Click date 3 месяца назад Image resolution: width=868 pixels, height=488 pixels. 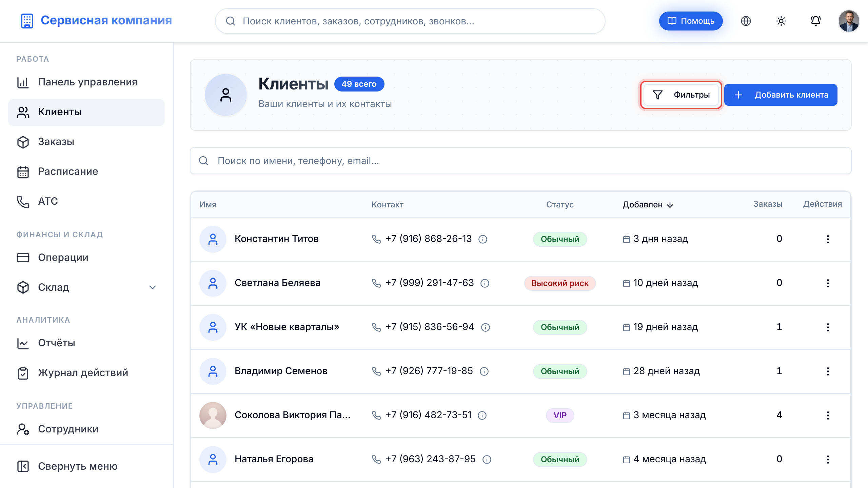pos(669,415)
